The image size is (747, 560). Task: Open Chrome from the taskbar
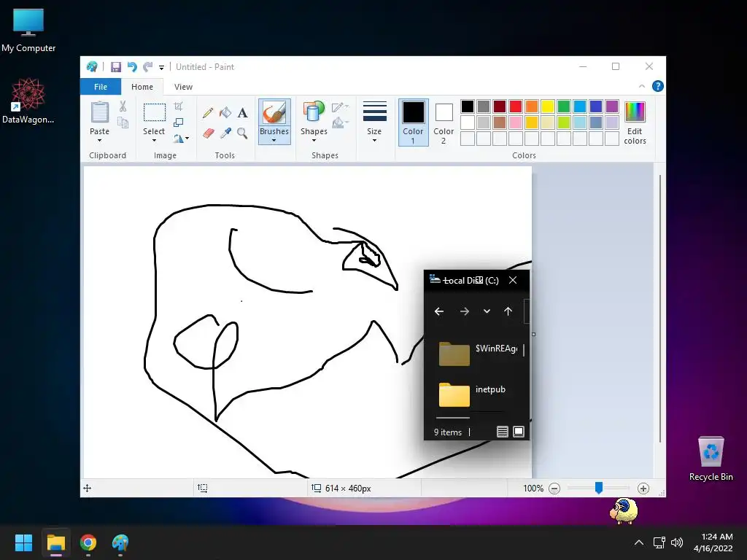tap(88, 542)
